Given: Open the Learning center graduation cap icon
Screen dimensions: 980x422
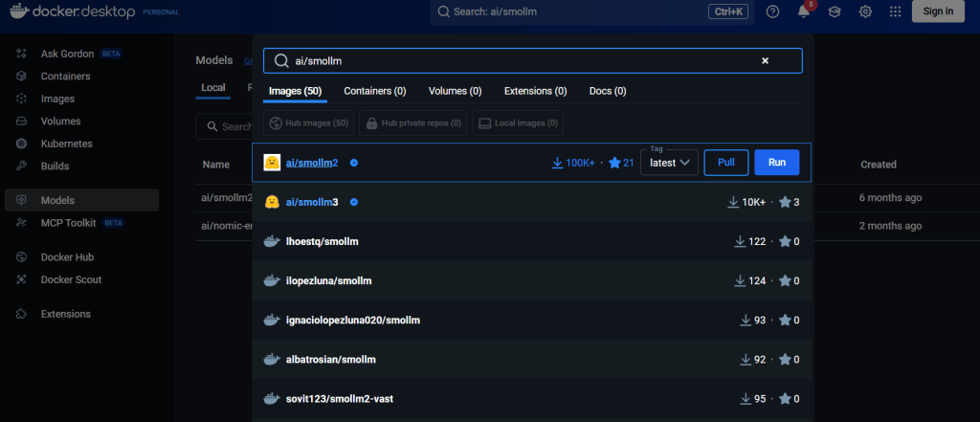Looking at the screenshot, I should click(835, 11).
